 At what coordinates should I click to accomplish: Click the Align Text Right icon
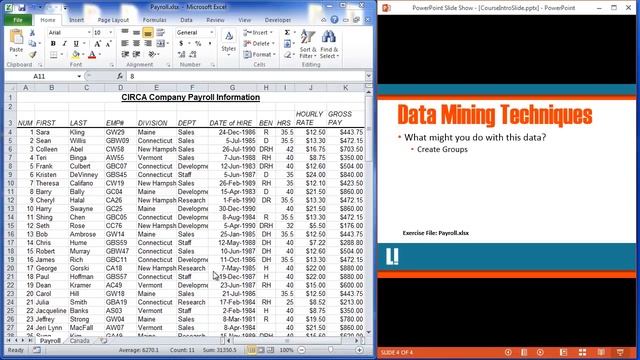tap(148, 43)
